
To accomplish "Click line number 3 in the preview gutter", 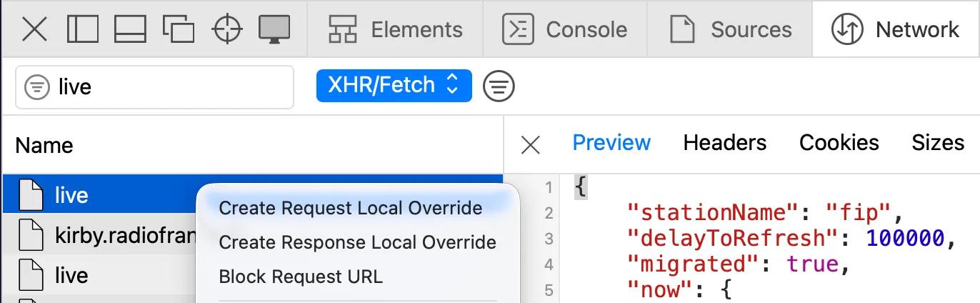I will 549,239.
